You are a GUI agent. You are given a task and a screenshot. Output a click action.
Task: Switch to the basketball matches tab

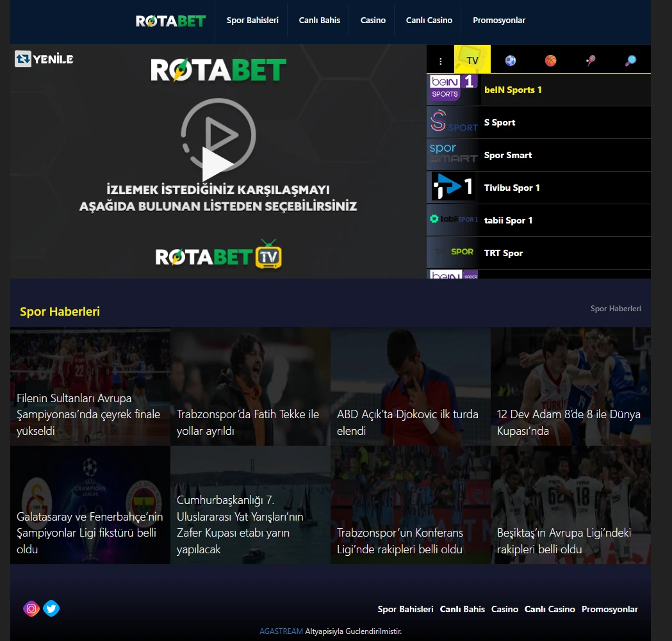point(550,60)
